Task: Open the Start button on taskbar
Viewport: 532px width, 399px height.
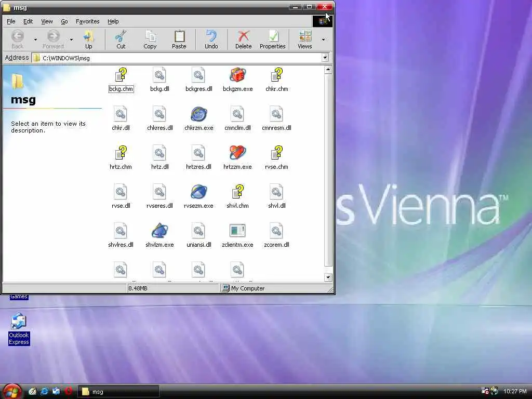Action: tap(11, 392)
